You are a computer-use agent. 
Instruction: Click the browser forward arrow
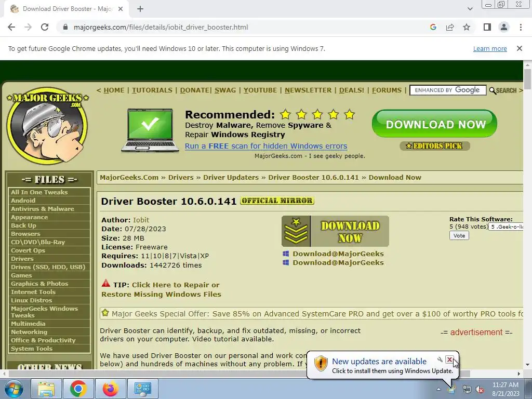[28, 27]
